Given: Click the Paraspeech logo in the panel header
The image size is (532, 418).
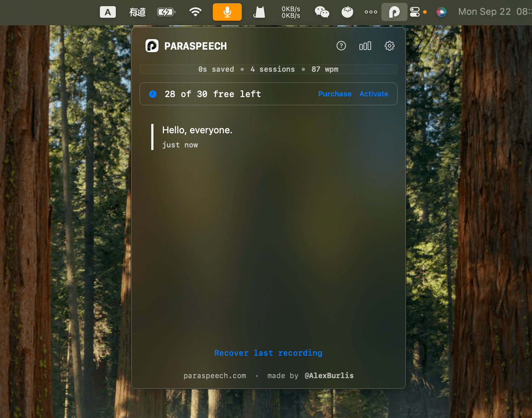Looking at the screenshot, I should click(152, 46).
